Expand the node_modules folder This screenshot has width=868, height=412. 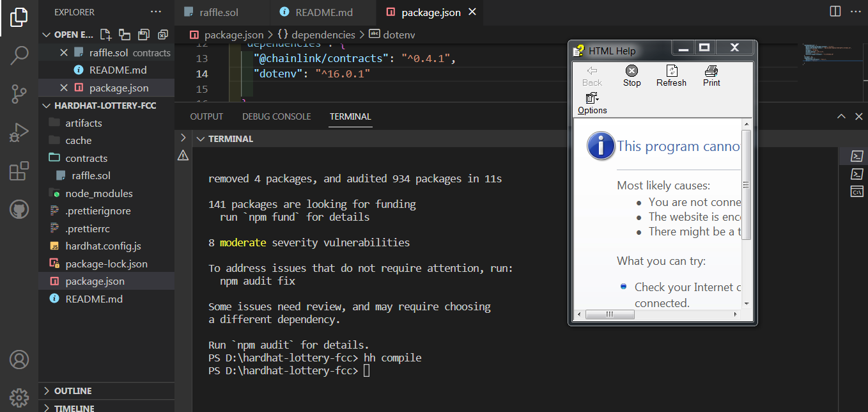[x=99, y=193]
